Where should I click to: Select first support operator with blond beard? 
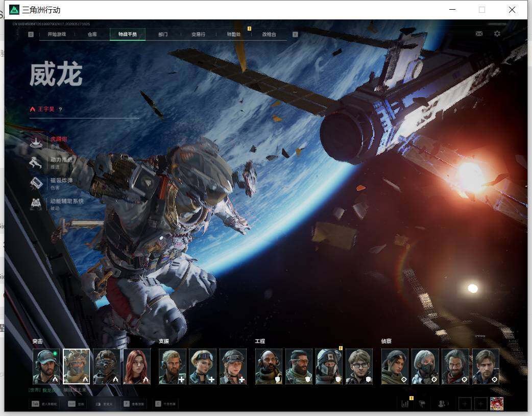pos(173,366)
